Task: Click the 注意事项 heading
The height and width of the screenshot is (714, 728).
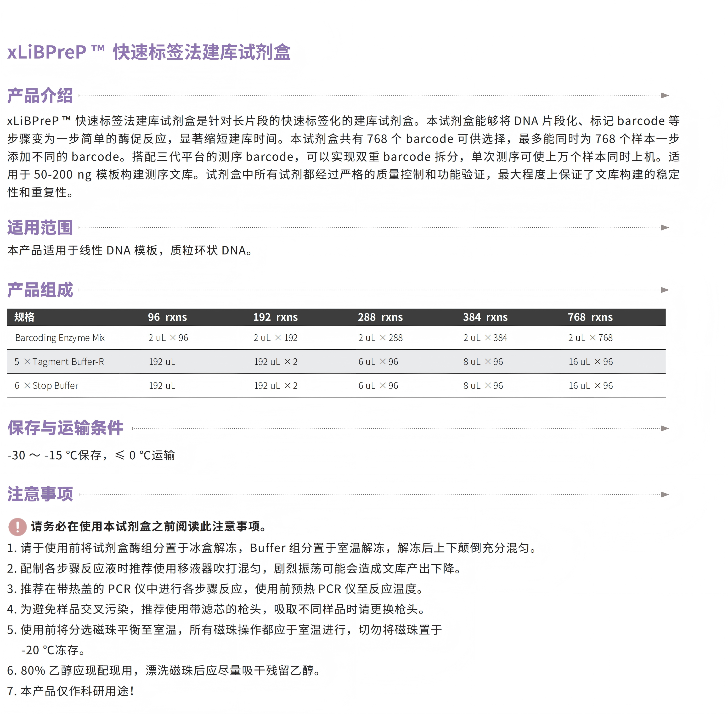Action: pyautogui.click(x=40, y=494)
